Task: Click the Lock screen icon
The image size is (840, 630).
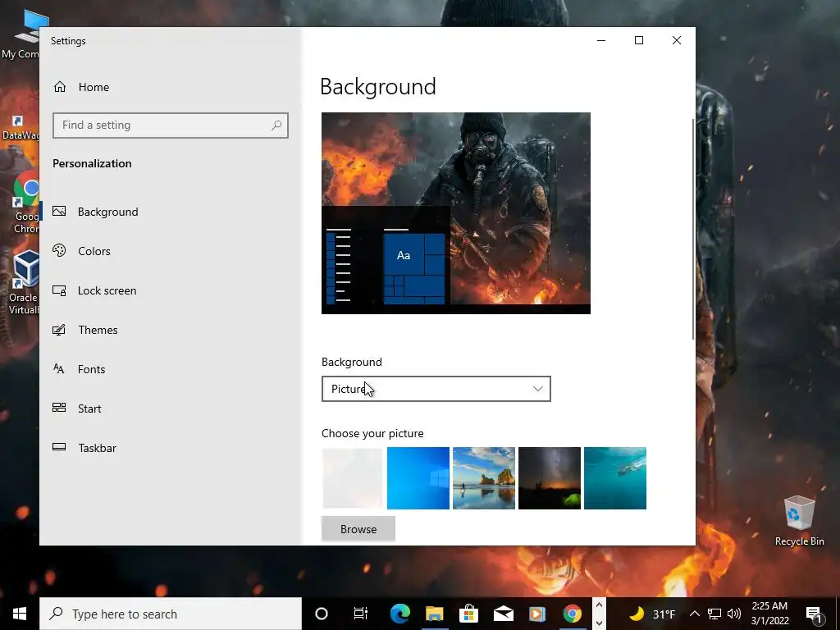Action: 59,290
